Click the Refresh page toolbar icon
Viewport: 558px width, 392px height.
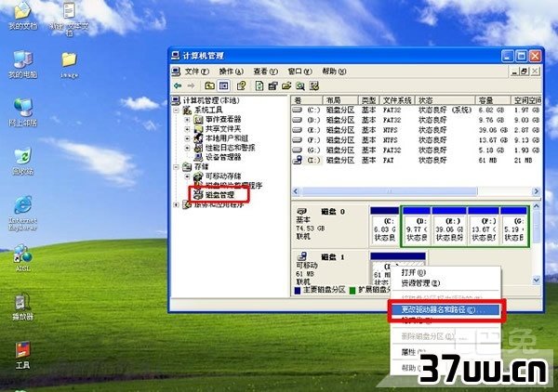pos(259,85)
